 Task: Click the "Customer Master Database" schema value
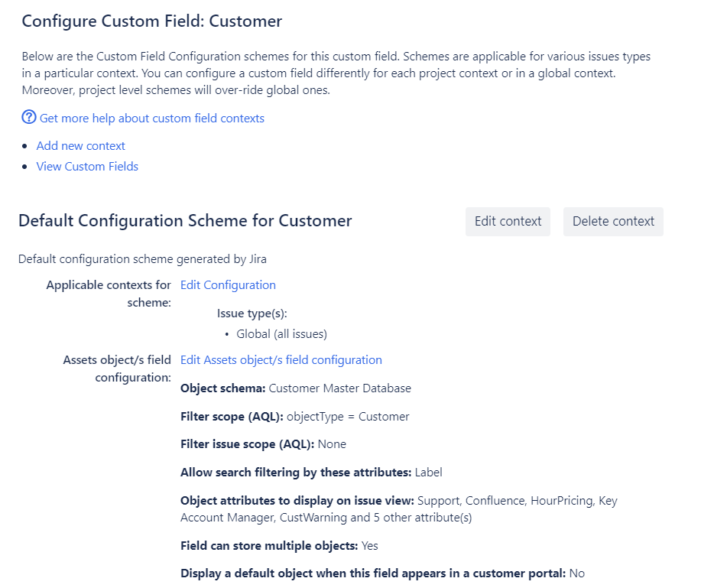click(339, 388)
